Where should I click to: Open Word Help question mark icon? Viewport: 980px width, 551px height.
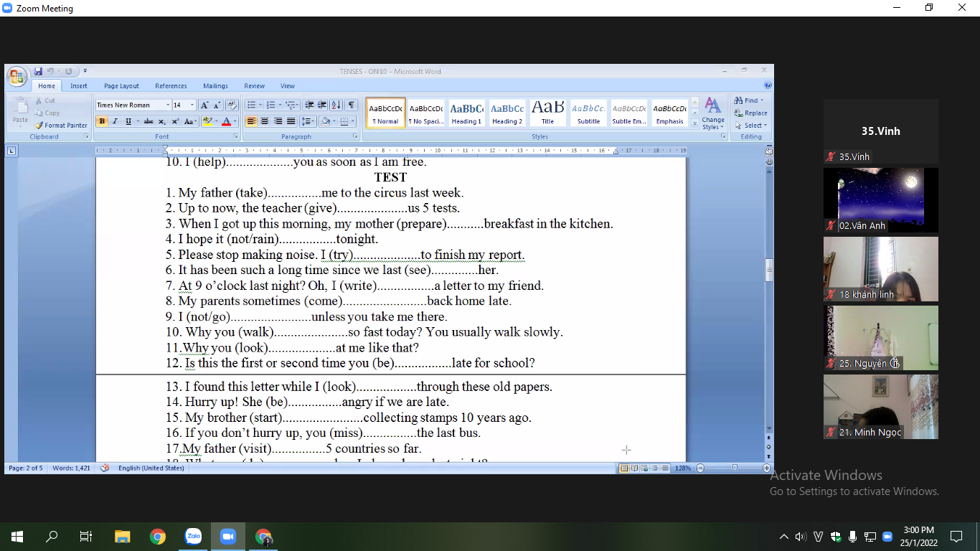(x=768, y=85)
